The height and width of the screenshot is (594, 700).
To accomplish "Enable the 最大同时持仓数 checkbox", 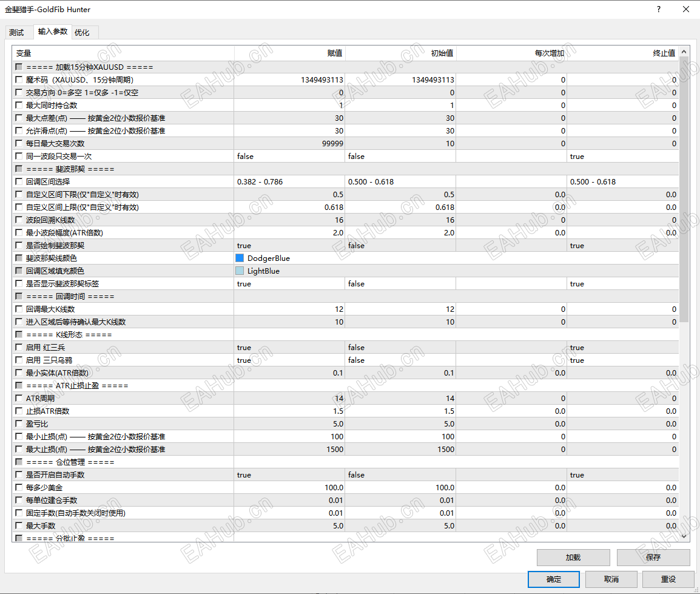I will pyautogui.click(x=19, y=105).
